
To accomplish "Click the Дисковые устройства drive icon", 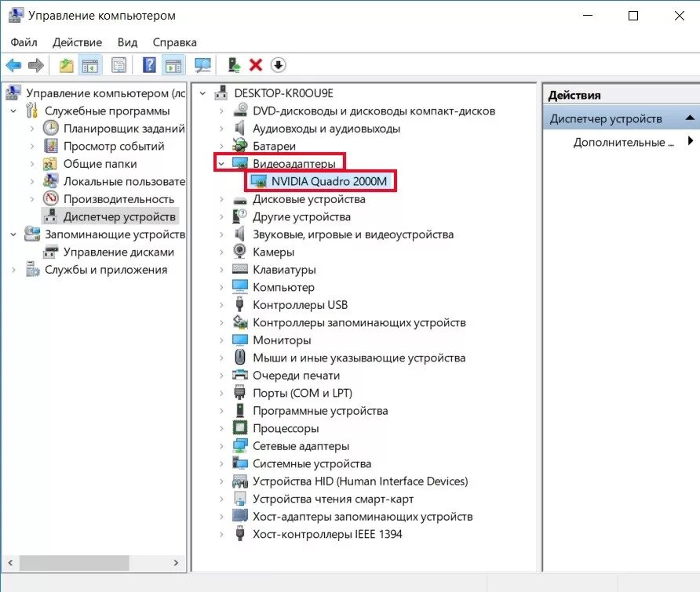I will point(239,200).
